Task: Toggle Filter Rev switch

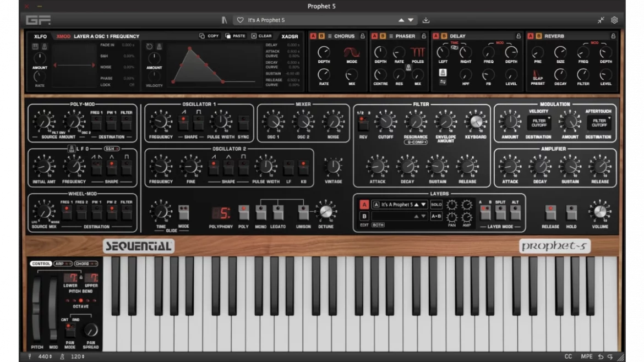Action: point(363,123)
